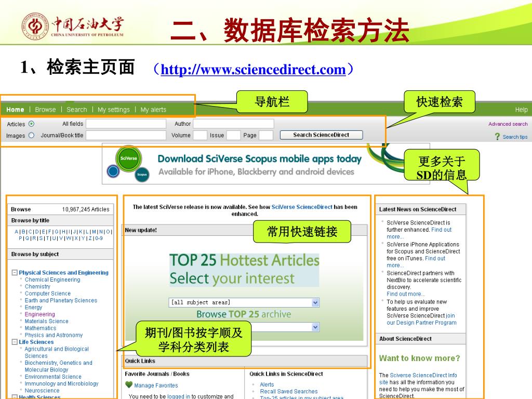
Task: Open Earth and Planetary Sciences subject
Action: pos(61,300)
